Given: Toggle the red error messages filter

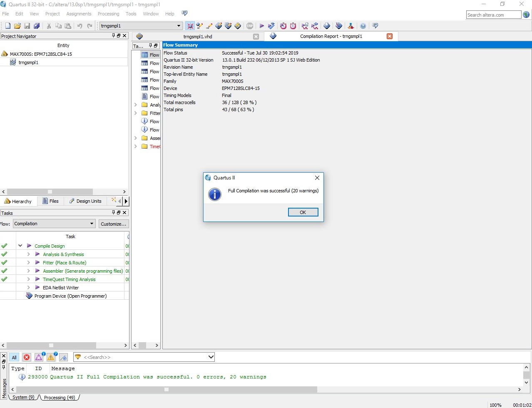Looking at the screenshot, I should pyautogui.click(x=27, y=357).
